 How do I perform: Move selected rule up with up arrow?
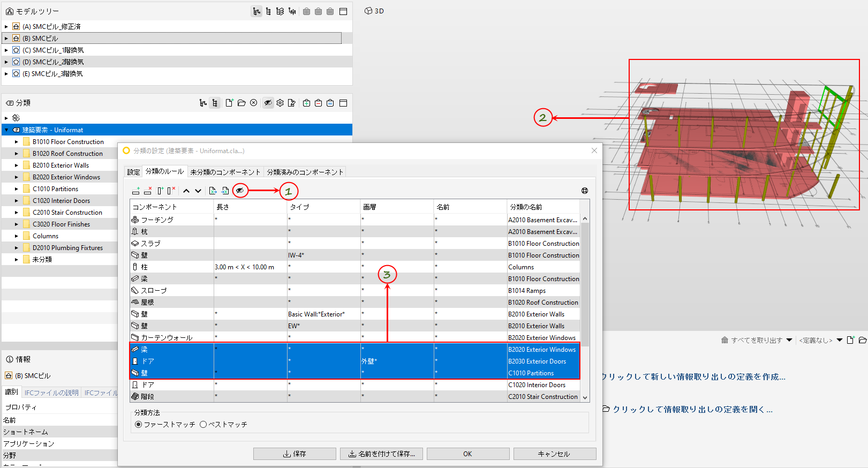point(186,191)
